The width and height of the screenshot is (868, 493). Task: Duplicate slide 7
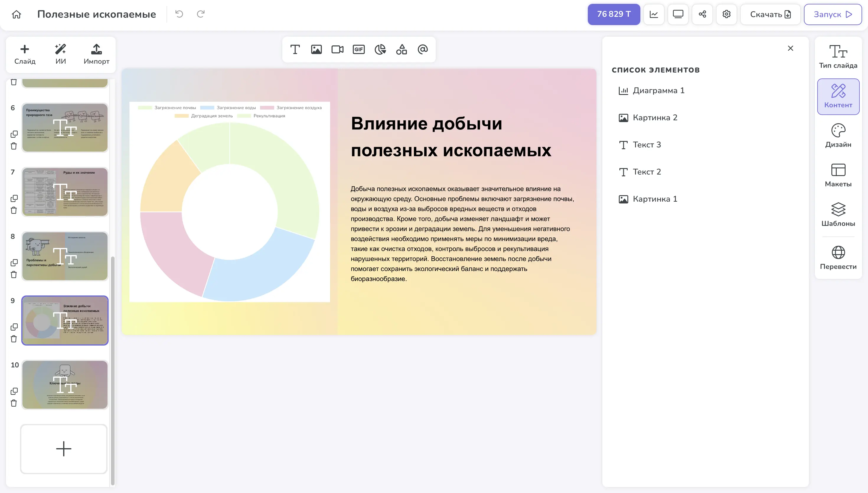click(14, 198)
